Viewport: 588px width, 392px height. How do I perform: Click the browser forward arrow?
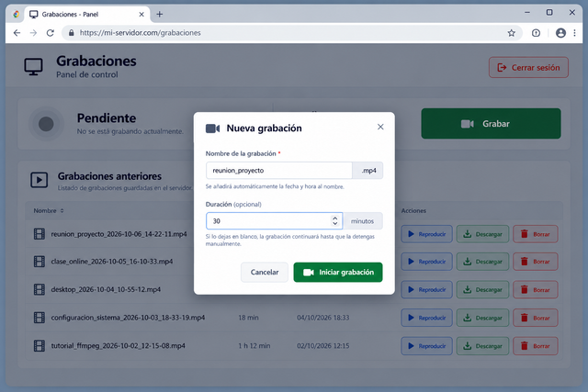(x=33, y=33)
